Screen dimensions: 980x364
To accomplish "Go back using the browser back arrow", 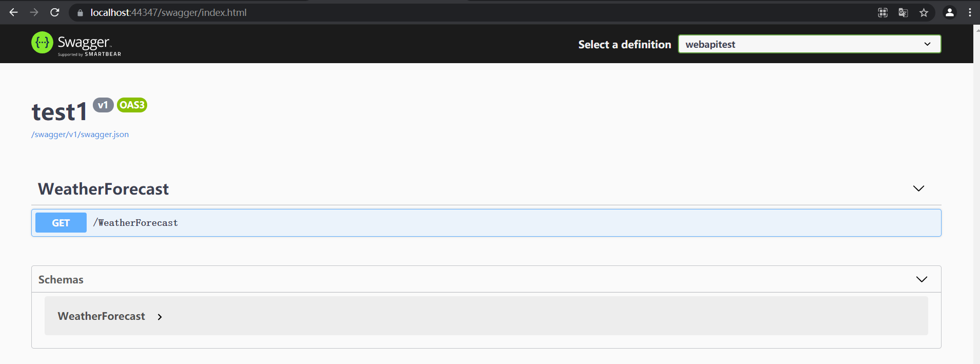I will pos(14,12).
